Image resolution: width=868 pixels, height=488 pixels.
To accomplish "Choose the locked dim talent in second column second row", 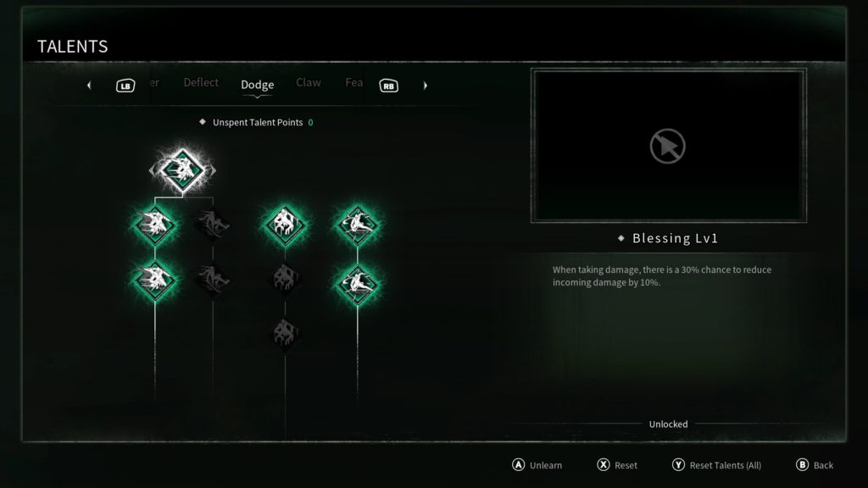I will [x=213, y=278].
